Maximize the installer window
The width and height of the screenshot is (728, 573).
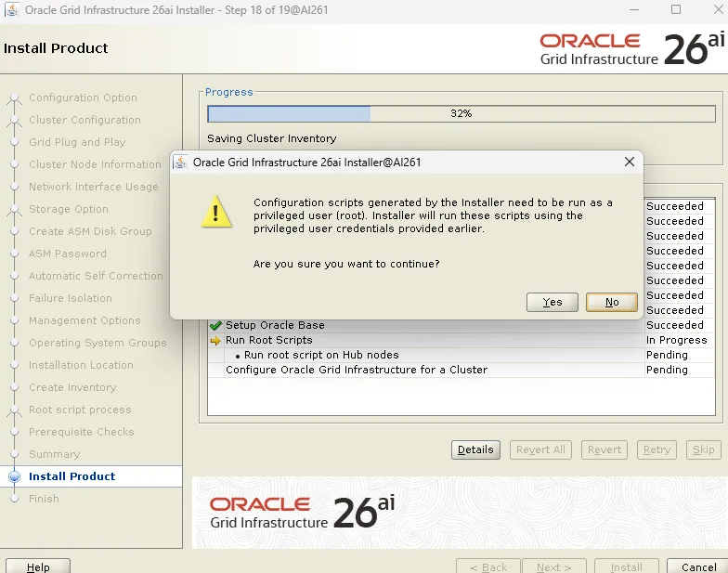676,9
